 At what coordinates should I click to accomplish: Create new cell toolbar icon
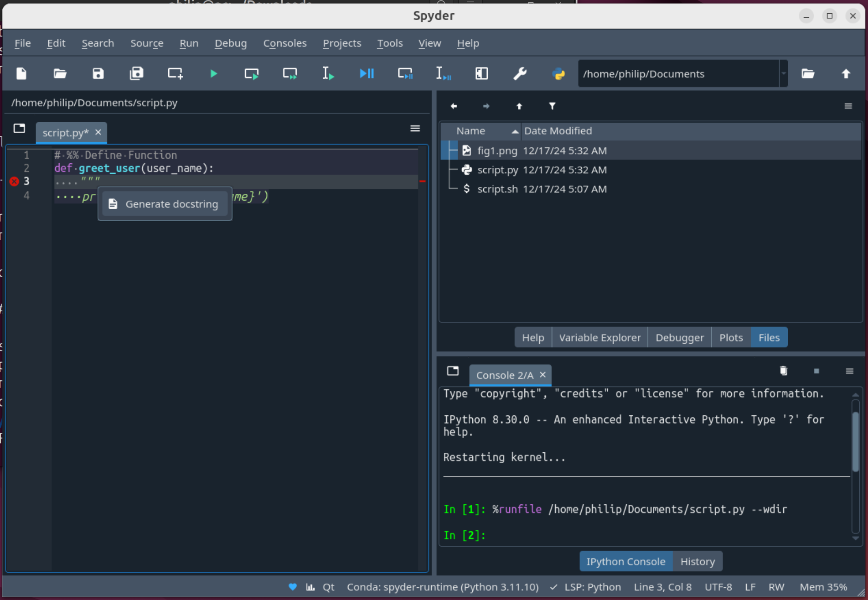(175, 73)
